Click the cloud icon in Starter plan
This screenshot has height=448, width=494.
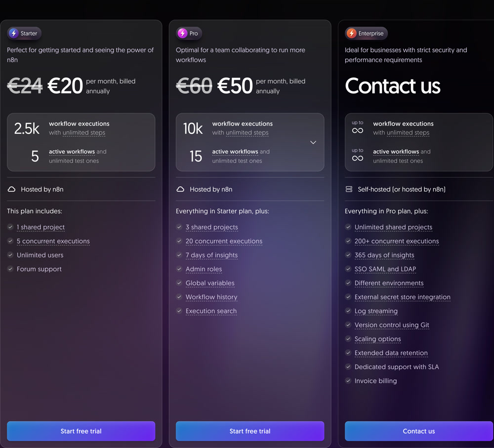pyautogui.click(x=11, y=189)
